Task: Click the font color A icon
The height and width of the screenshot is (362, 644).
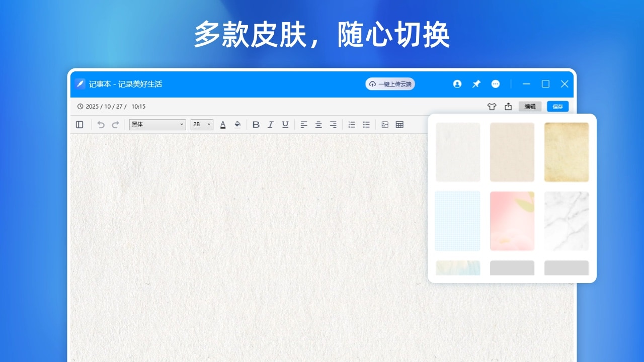Action: point(223,124)
